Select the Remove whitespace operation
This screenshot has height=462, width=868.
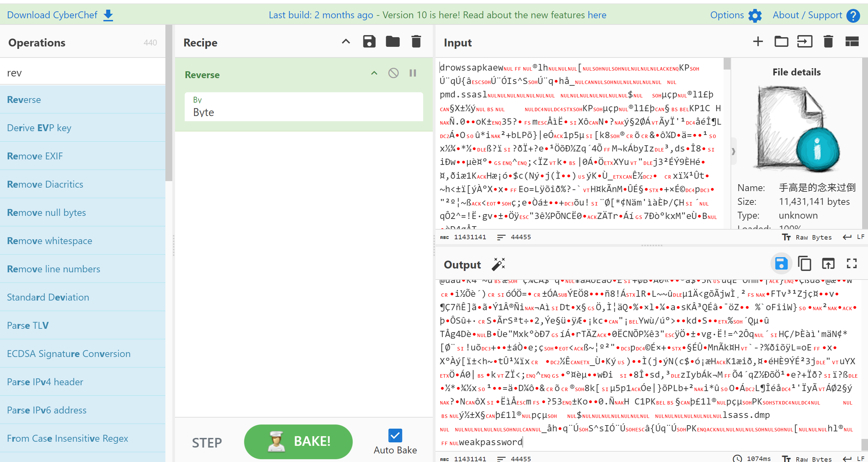click(83, 241)
